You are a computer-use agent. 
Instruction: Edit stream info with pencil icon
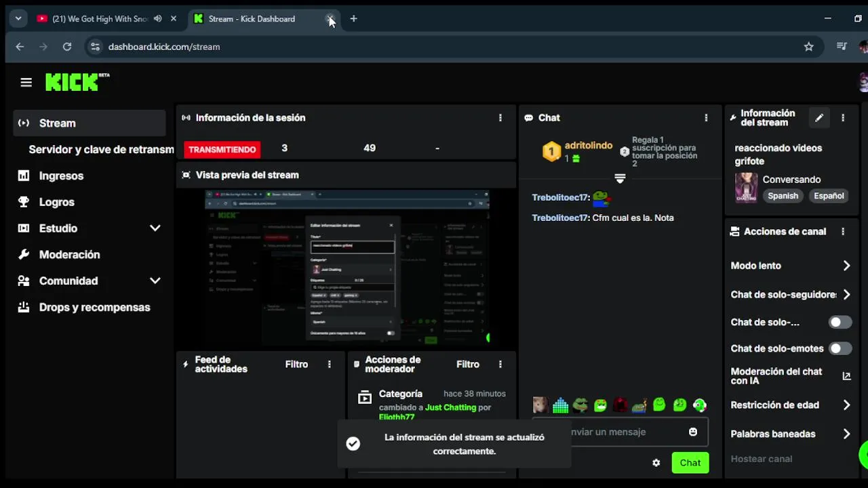click(819, 118)
